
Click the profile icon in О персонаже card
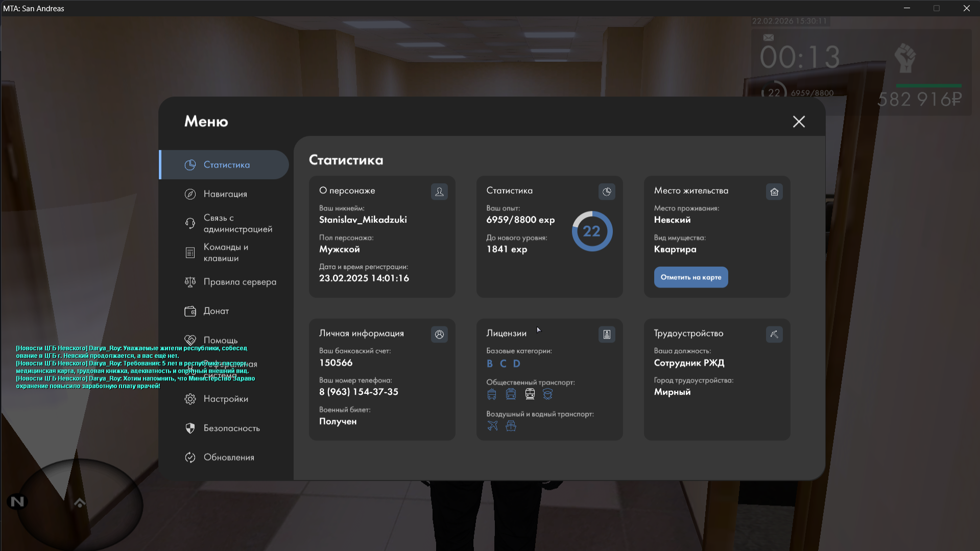pos(439,192)
